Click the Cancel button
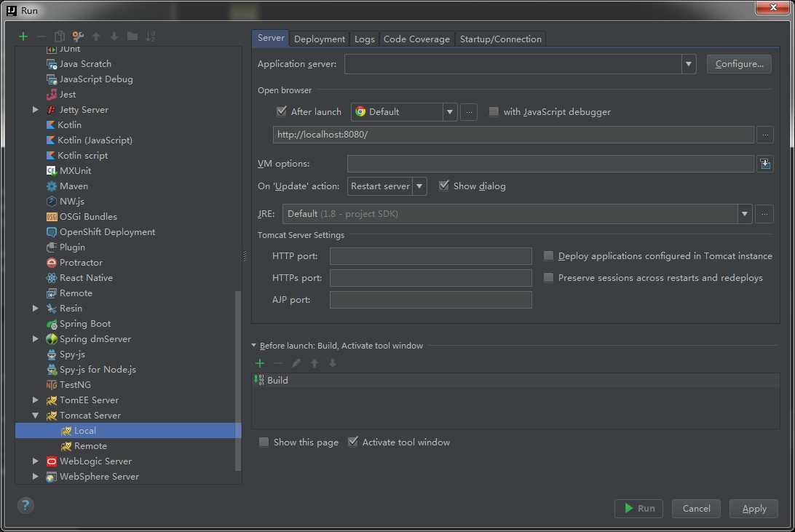Viewport: 795px width, 532px height. point(696,508)
